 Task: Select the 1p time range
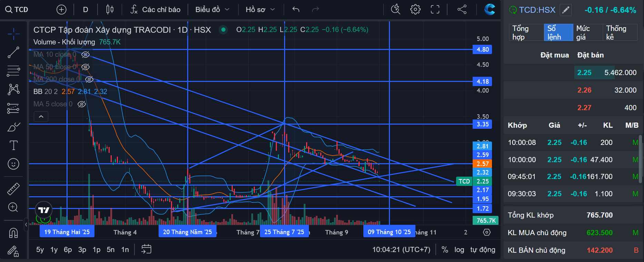(x=97, y=250)
